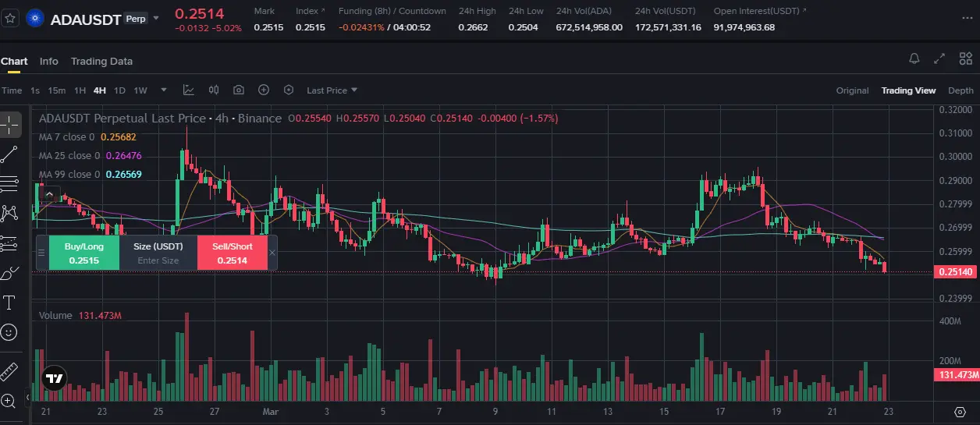Open the chart layout grid options
The width and height of the screenshot is (980, 425).
[965, 58]
